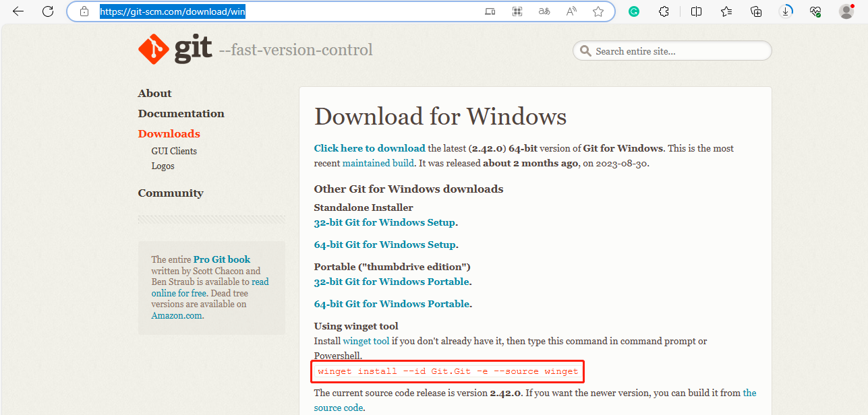Open browser Extensions puzzle icon
This screenshot has height=415, width=868.
(x=664, y=11)
